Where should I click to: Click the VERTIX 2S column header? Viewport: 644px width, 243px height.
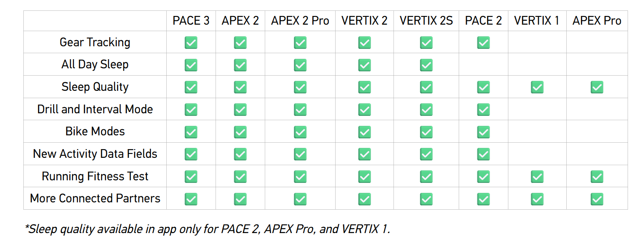(426, 21)
